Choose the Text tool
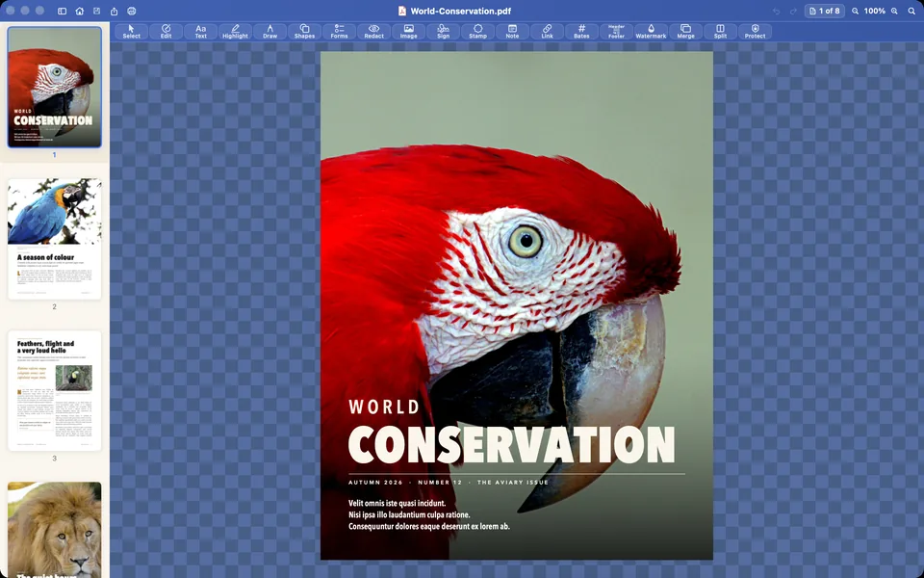924x578 pixels. (201, 31)
